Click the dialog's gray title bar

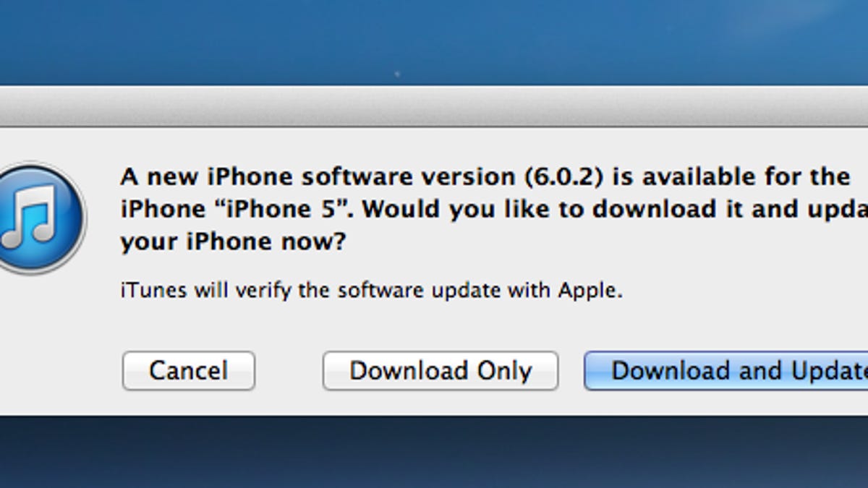[x=434, y=106]
